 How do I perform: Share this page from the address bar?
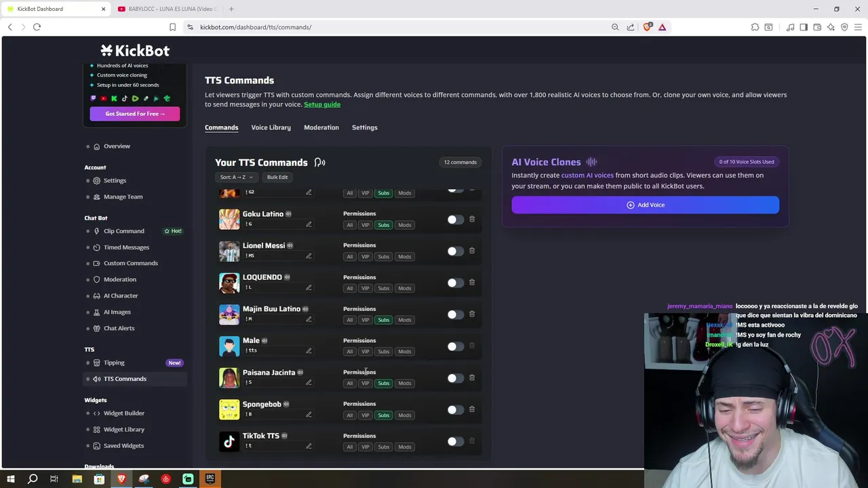[x=631, y=27]
